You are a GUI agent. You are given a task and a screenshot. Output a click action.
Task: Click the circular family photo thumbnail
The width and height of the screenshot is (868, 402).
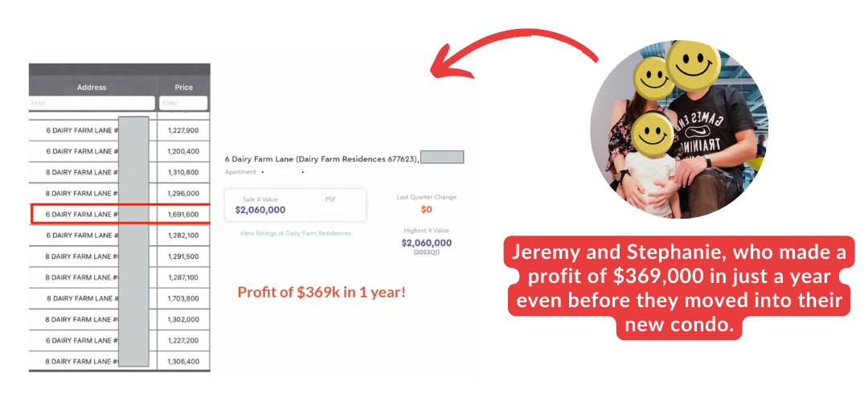[x=678, y=129]
